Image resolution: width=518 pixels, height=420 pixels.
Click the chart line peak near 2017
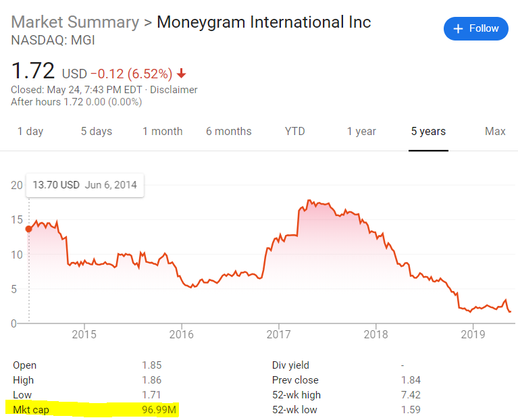point(309,201)
